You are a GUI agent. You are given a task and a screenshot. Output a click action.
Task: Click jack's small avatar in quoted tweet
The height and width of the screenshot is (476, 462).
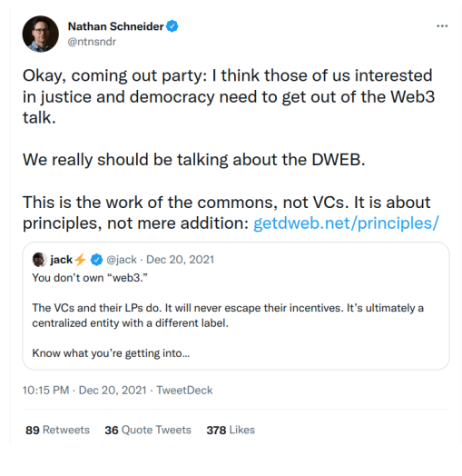[39, 260]
